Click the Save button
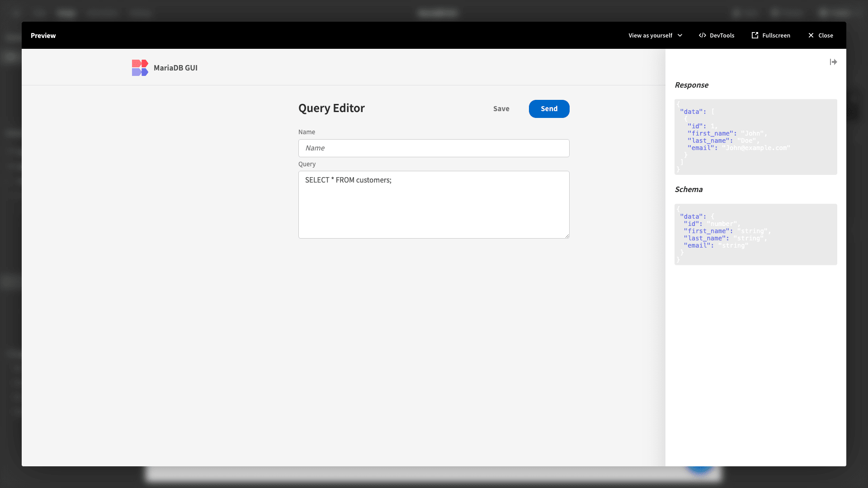The height and width of the screenshot is (488, 868). pyautogui.click(x=501, y=109)
